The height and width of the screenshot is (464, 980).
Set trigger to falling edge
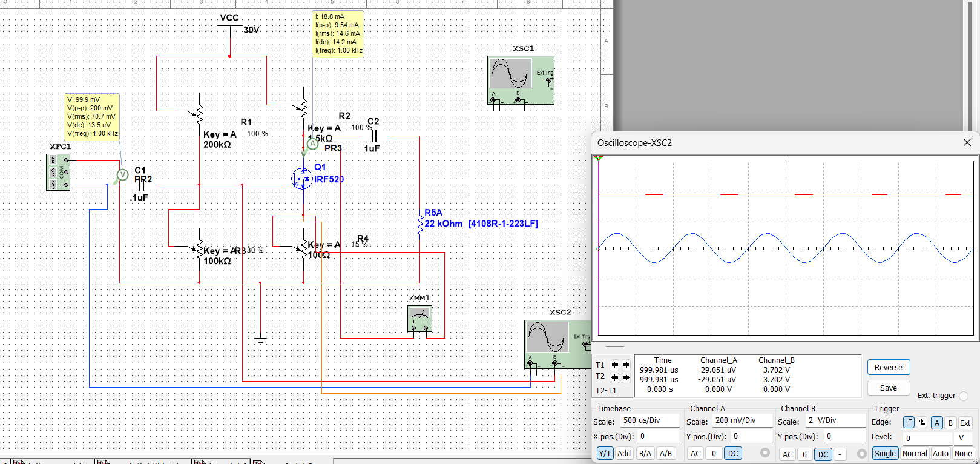[921, 423]
